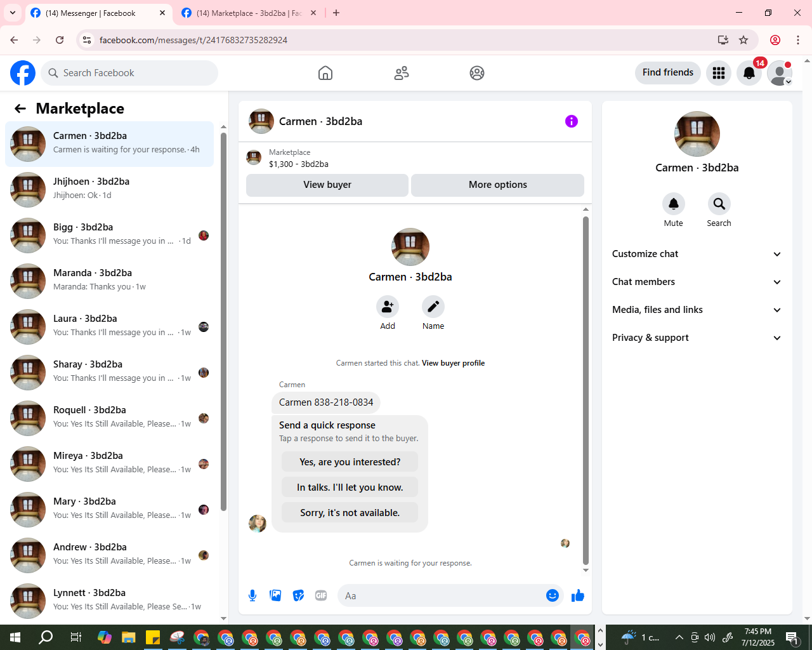Open the Friends icon in top navigation
This screenshot has height=650, width=812.
[x=402, y=73]
